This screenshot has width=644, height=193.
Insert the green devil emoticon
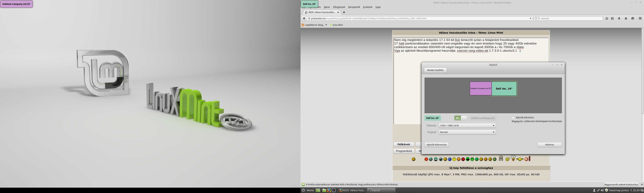pyautogui.click(x=472, y=159)
